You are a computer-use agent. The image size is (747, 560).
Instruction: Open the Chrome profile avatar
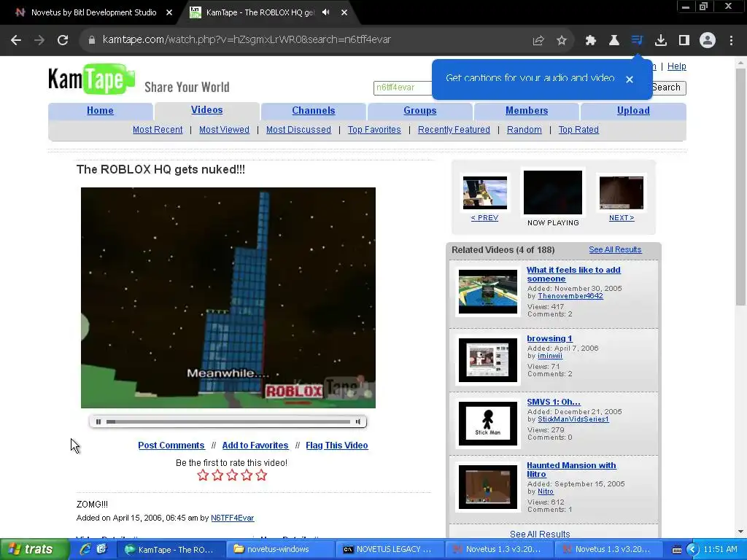[708, 41]
